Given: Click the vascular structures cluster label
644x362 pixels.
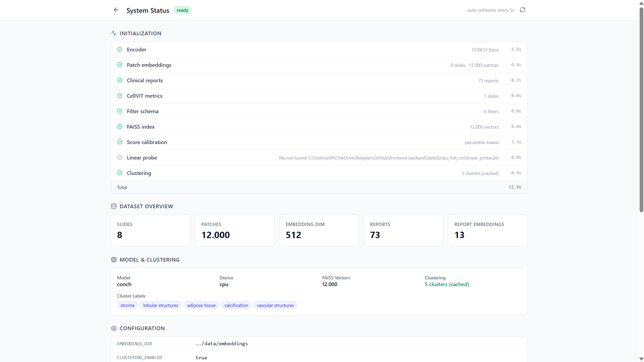Looking at the screenshot, I should pos(275,305).
